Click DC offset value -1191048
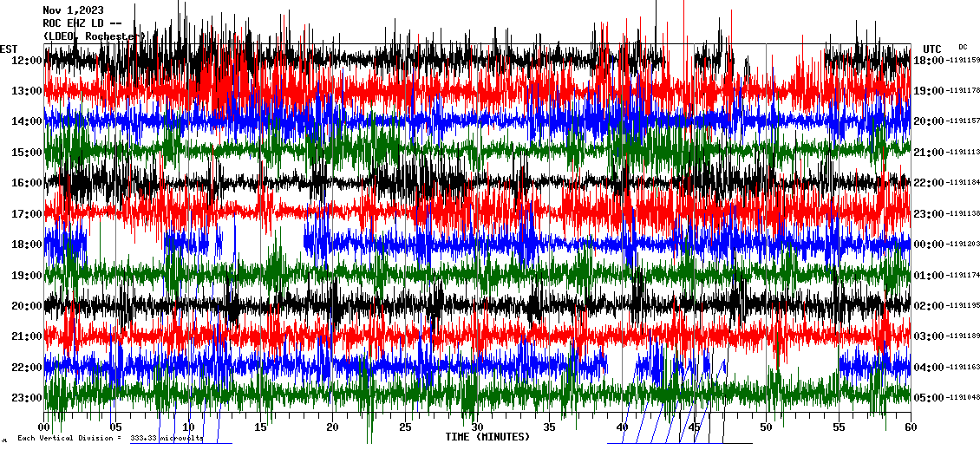Viewport: 980px width, 450px height. [963, 398]
